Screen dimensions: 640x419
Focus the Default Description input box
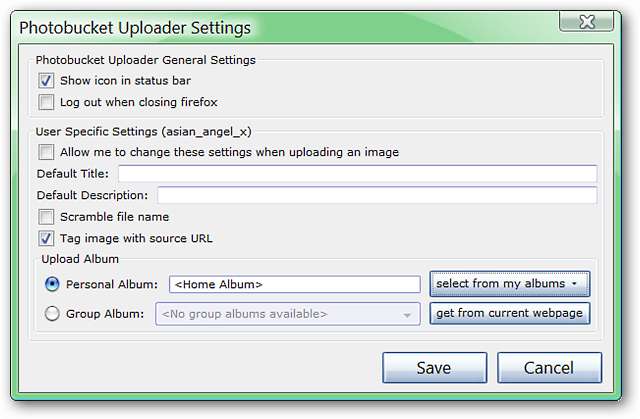[x=377, y=195]
